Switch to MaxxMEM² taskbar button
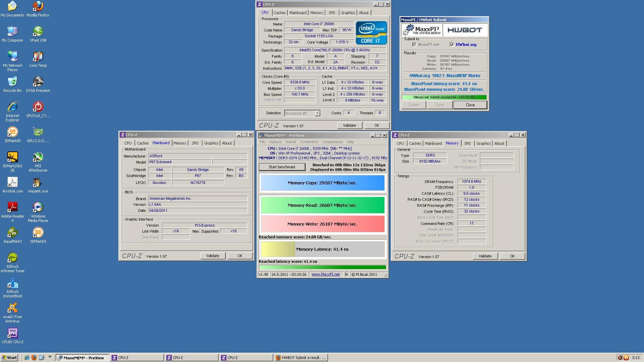This screenshot has width=644, height=362. [82, 358]
